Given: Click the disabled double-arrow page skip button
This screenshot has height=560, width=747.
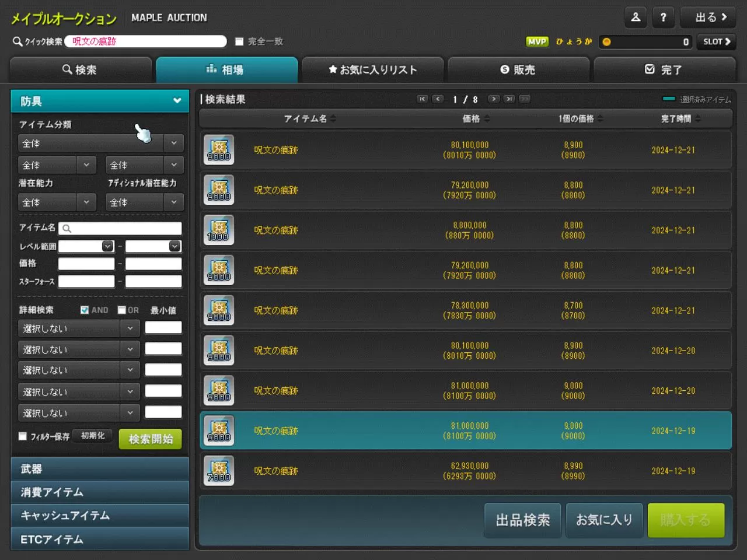Looking at the screenshot, I should [525, 99].
